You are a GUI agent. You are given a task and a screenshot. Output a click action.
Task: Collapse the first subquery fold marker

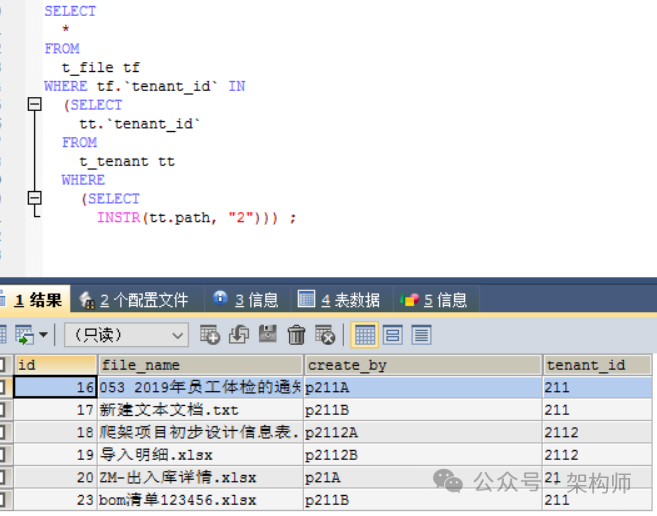pyautogui.click(x=34, y=104)
